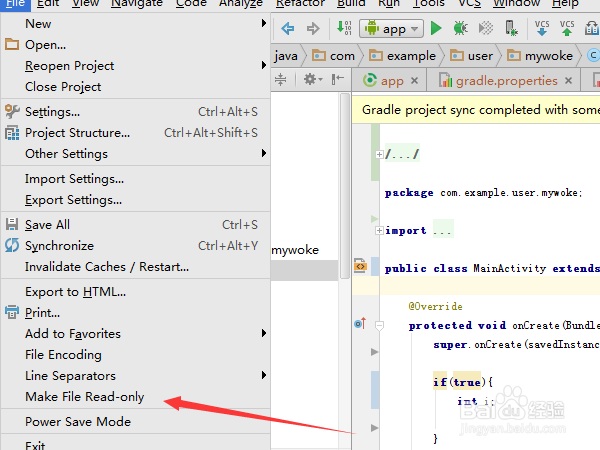
Task: Open the VCS menu
Action: click(x=470, y=3)
